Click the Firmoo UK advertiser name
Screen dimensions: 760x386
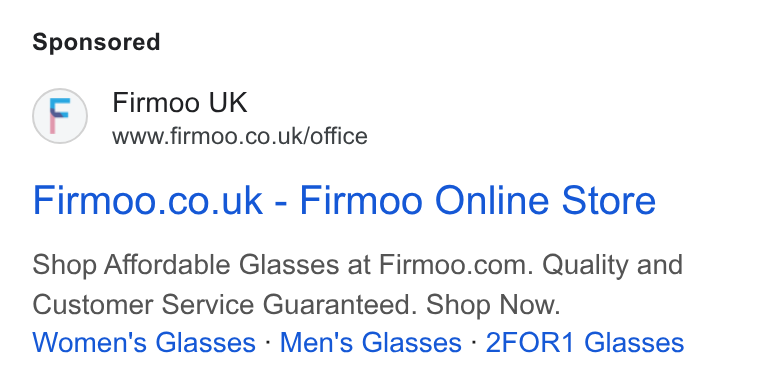(x=179, y=103)
